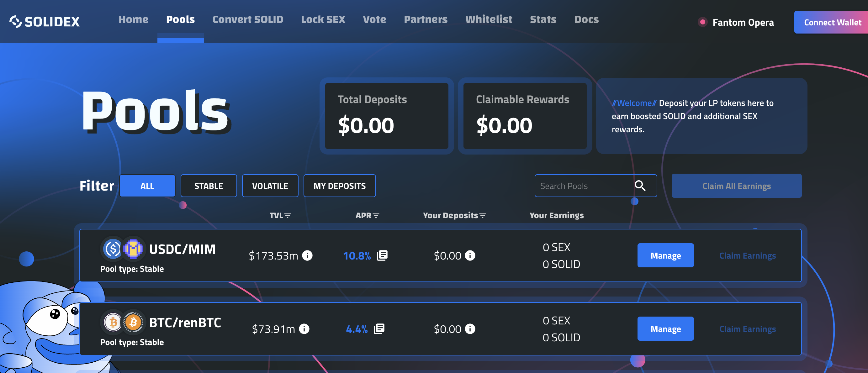The width and height of the screenshot is (868, 373).
Task: Click the search magnifier icon in Search Pools
Action: [640, 186]
